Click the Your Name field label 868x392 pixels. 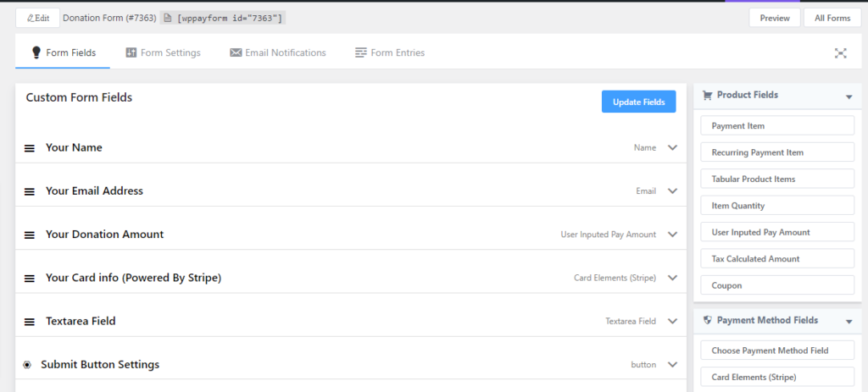[74, 147]
